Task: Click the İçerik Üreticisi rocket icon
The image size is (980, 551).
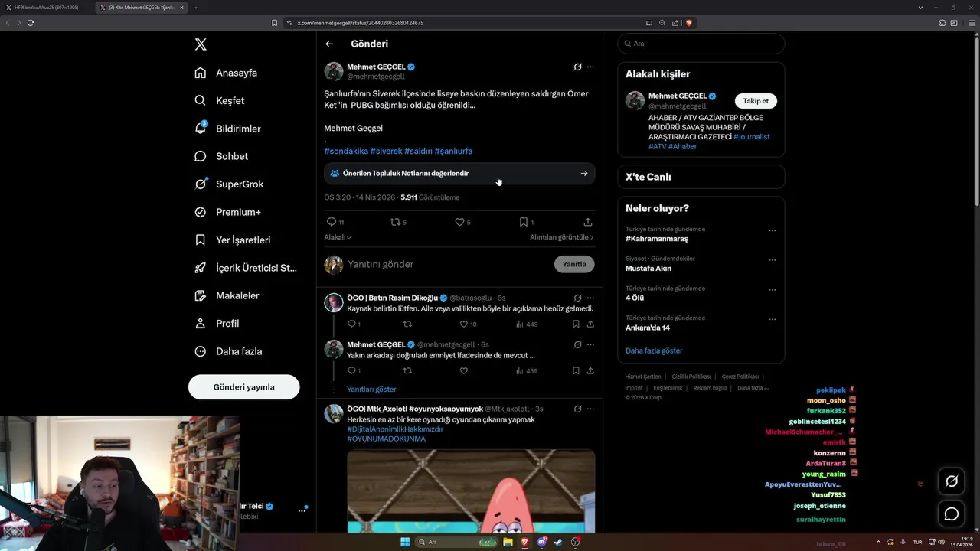Action: tap(201, 268)
